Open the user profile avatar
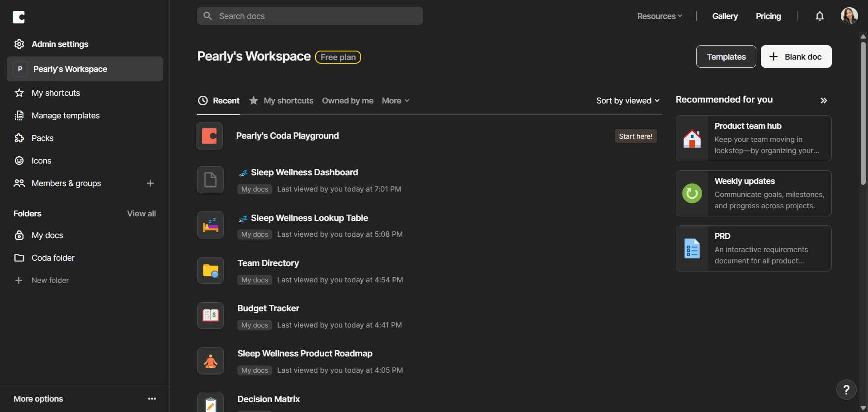Image resolution: width=868 pixels, height=412 pixels. point(849,16)
